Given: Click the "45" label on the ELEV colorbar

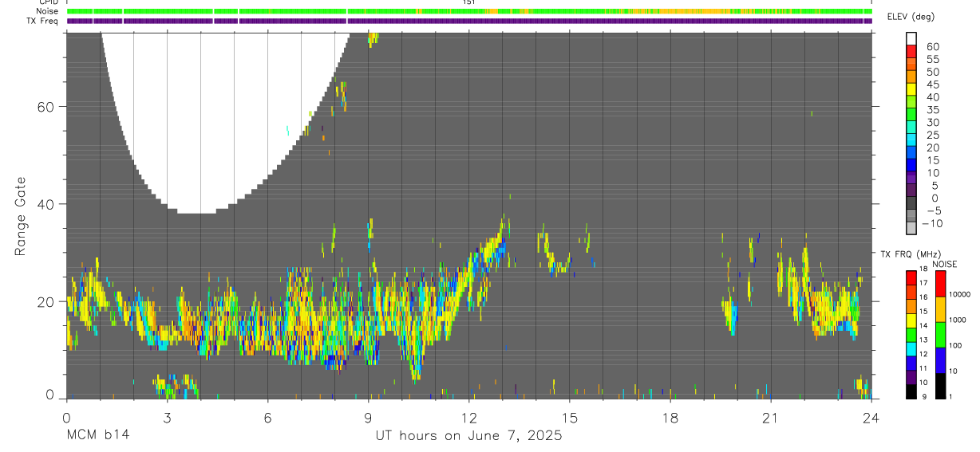Looking at the screenshot, I should point(933,85).
